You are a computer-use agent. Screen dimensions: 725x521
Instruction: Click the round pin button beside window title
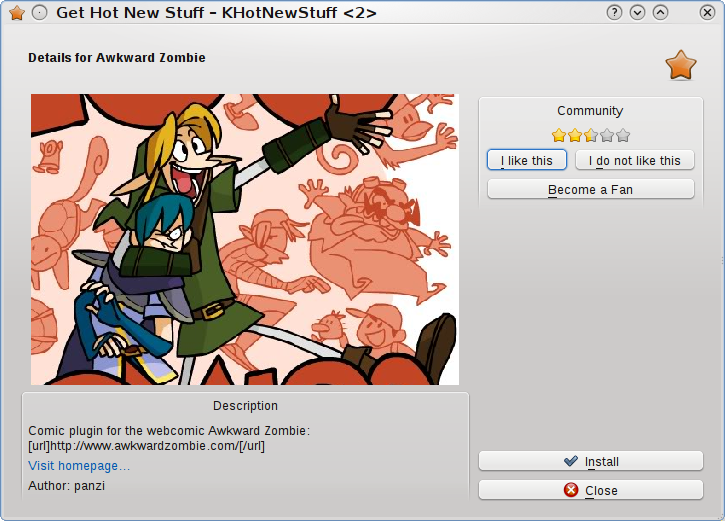pyautogui.click(x=40, y=13)
